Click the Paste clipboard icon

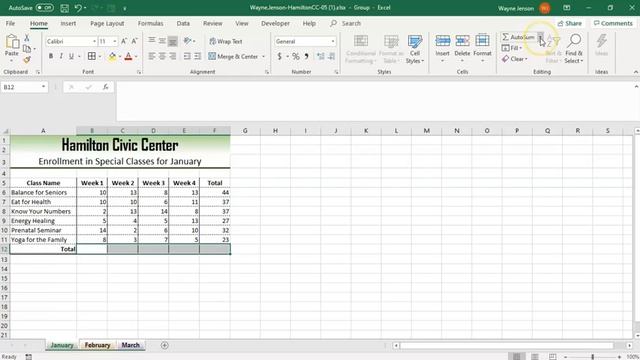12,42
